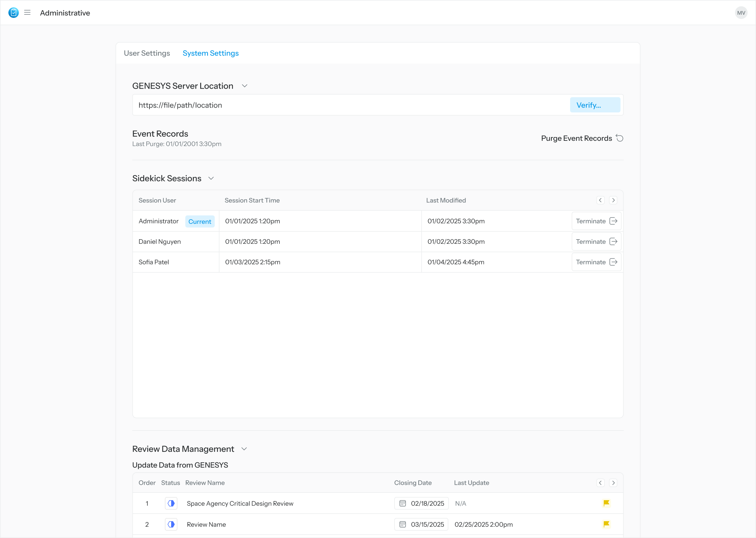The image size is (756, 538).
Task: Toggle status icon for Review Name row
Action: (171, 524)
